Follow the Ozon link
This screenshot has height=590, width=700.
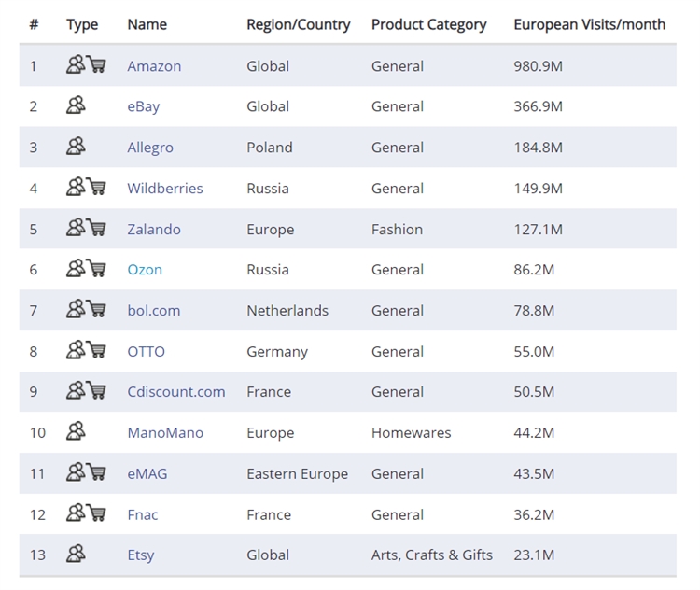(145, 270)
